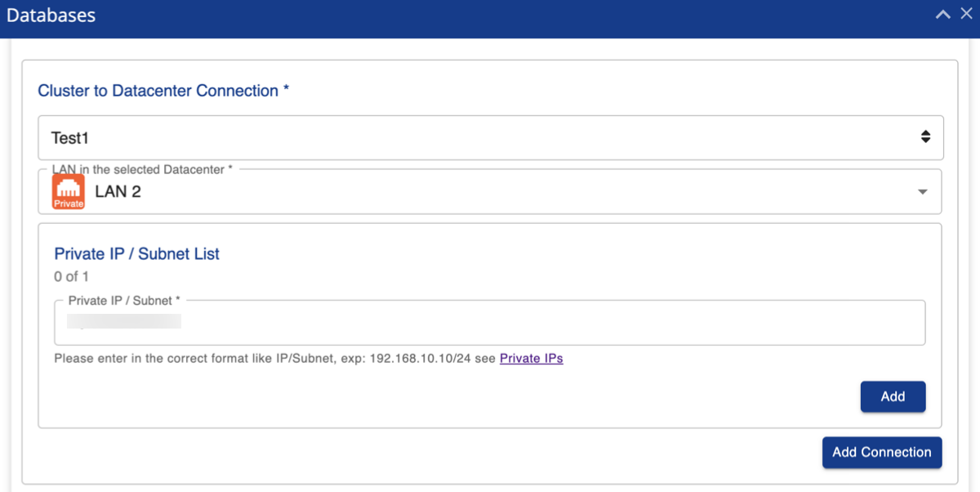Open the Test1 datacenter select box

point(490,137)
